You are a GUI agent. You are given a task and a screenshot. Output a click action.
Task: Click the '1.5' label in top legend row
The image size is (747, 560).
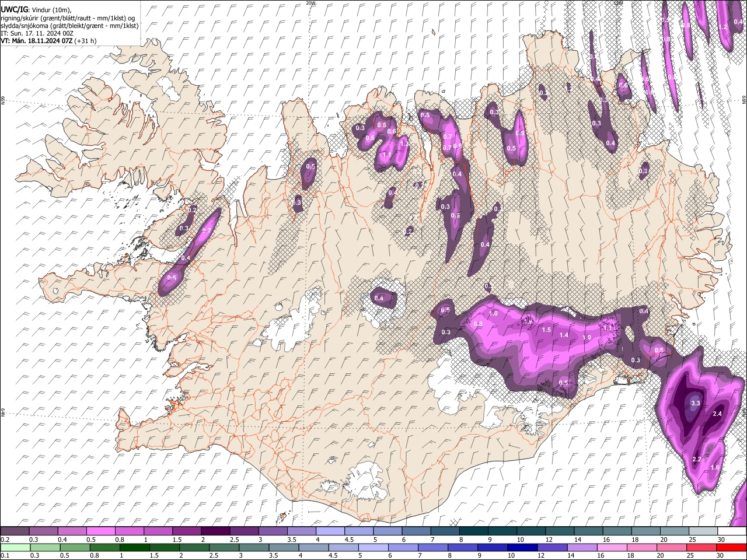(x=177, y=540)
